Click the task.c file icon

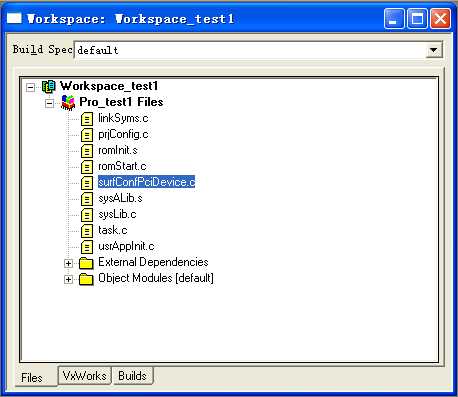click(x=87, y=231)
